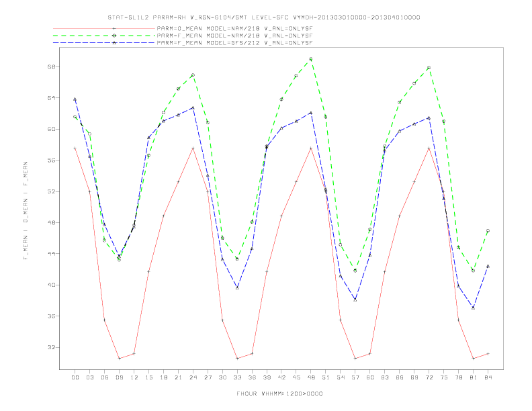Select the green F_MEAN NAM/218 legend label
The width and height of the screenshot is (532, 411).
[234, 36]
